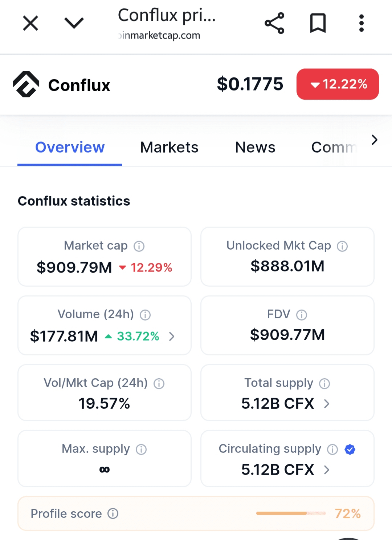View Vol/Mkt Cap (24h) info icon
Viewport: 392px width, 540px height.
pos(159,383)
